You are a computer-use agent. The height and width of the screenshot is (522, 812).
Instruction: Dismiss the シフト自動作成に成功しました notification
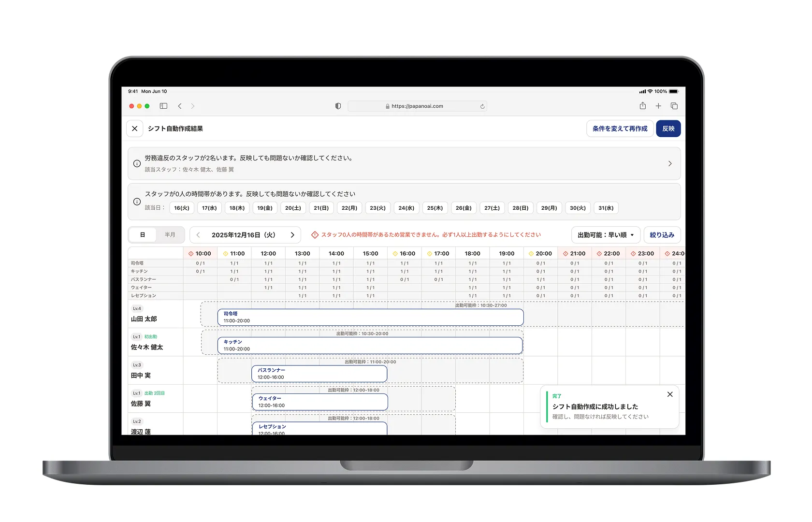click(x=670, y=394)
